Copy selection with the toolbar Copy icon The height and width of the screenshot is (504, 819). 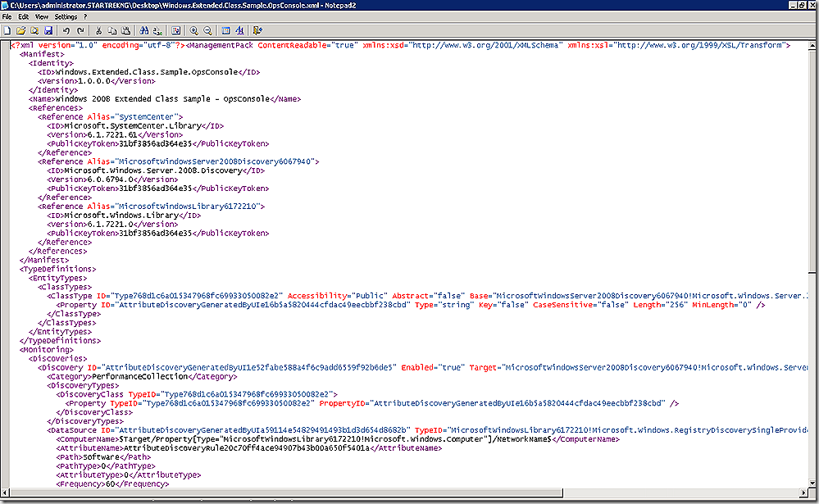click(111, 31)
